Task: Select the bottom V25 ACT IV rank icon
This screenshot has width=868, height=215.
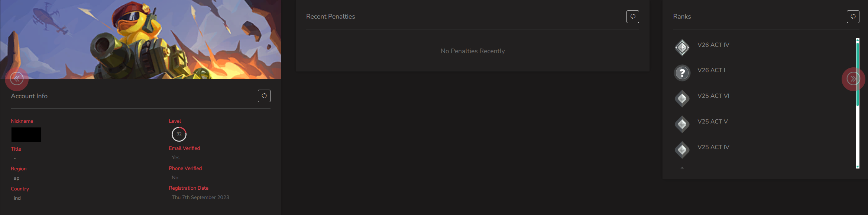Action: [682, 150]
